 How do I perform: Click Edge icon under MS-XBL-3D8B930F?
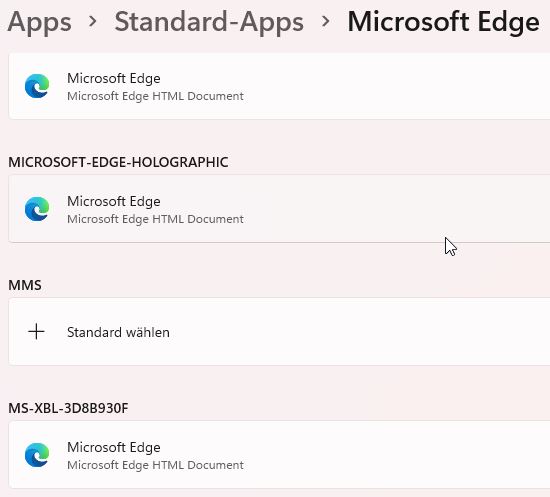point(37,455)
